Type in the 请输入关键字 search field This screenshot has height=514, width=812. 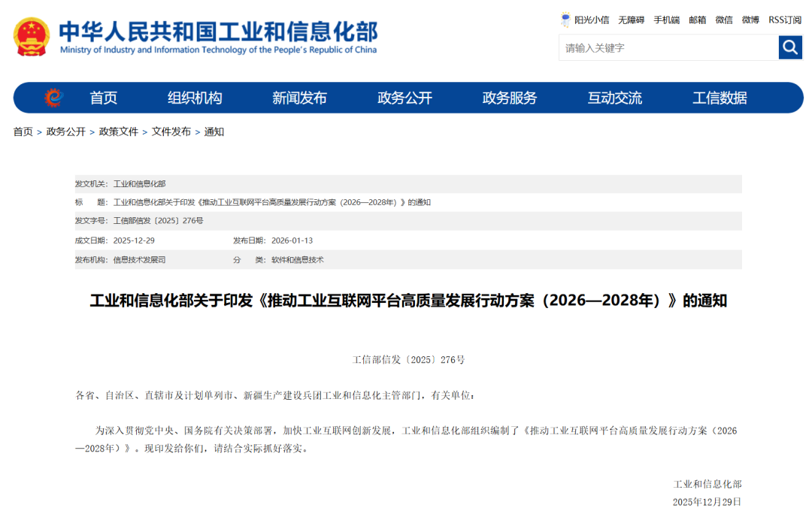pos(668,48)
